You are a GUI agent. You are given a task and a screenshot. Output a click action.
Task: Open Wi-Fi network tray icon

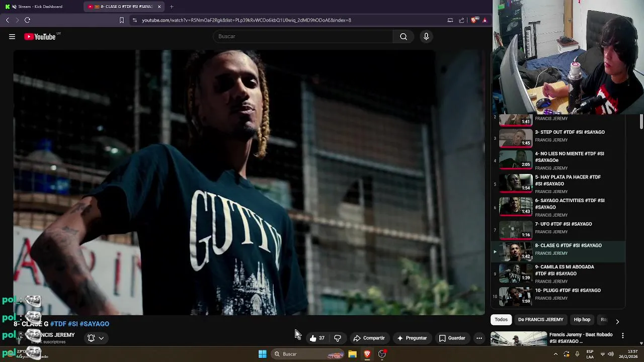[603, 354]
